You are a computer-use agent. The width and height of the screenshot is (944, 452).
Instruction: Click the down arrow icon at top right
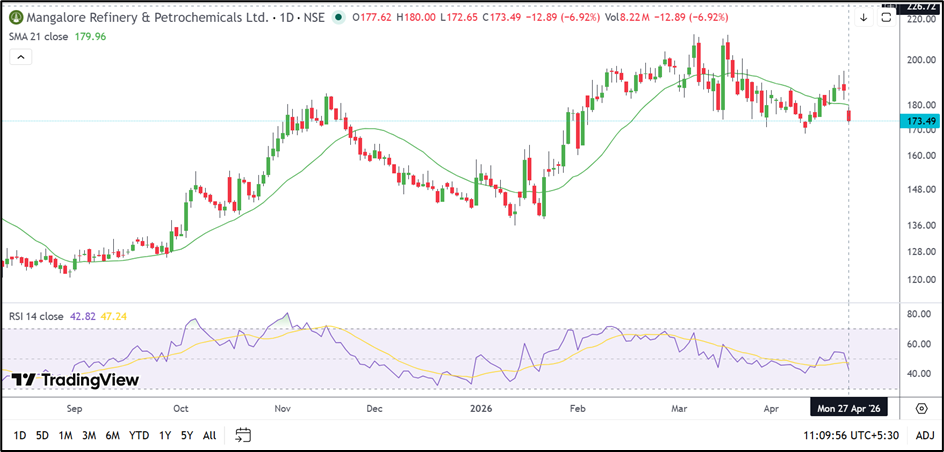pyautogui.click(x=864, y=17)
